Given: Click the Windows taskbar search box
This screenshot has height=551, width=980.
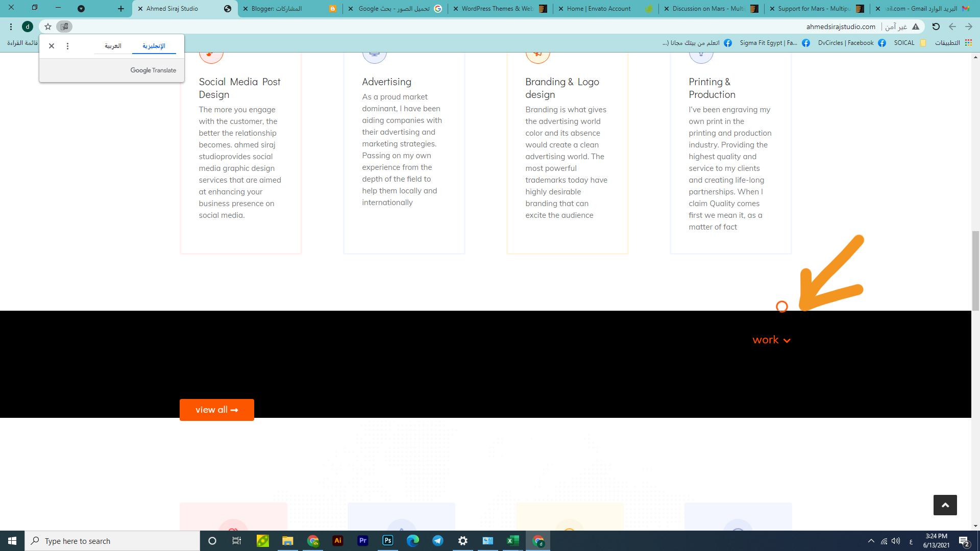Looking at the screenshot, I should [112, 541].
